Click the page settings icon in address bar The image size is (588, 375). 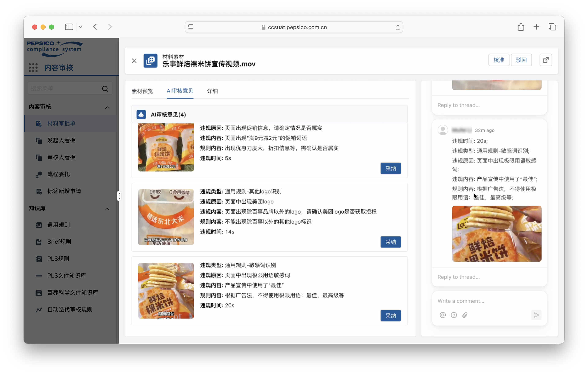click(191, 27)
